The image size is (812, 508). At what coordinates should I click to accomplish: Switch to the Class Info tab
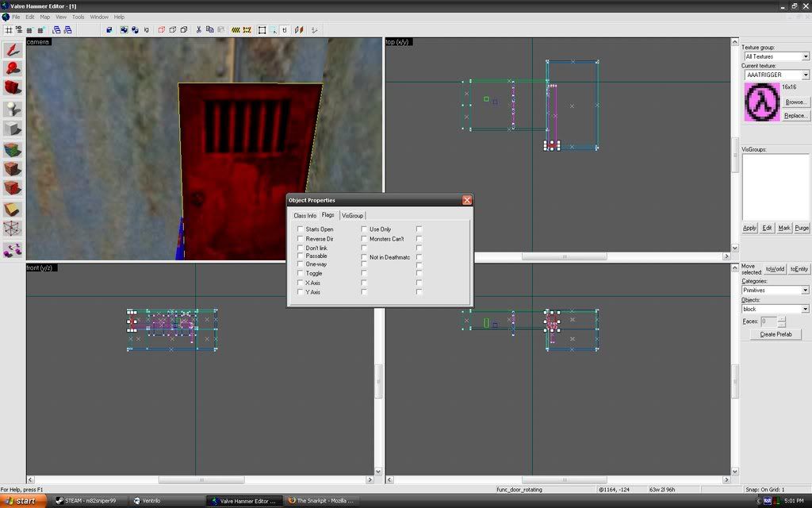pos(304,216)
